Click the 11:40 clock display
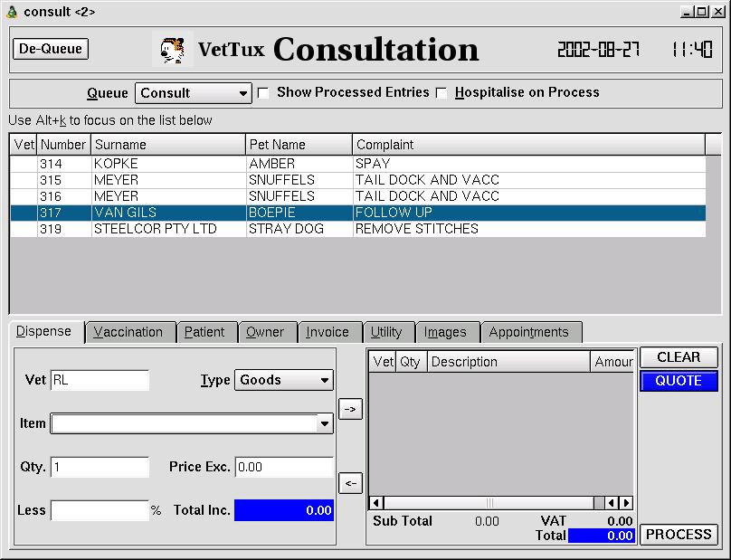Image resolution: width=731 pixels, height=560 pixels. pos(692,49)
